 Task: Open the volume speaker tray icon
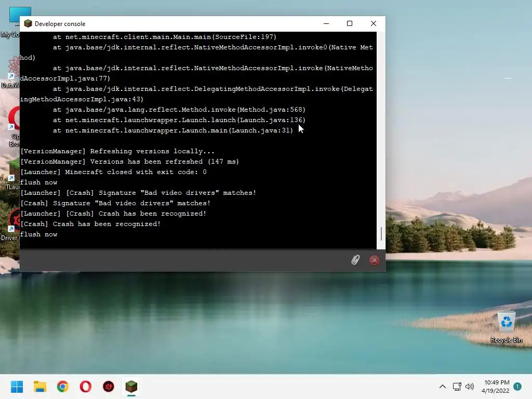(x=470, y=387)
